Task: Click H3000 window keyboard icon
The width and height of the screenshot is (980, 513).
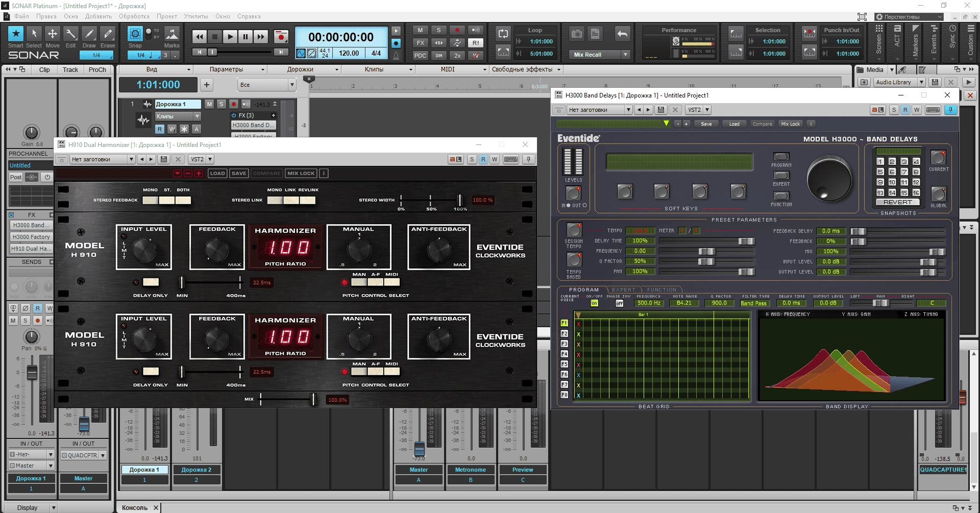Action: [933, 110]
